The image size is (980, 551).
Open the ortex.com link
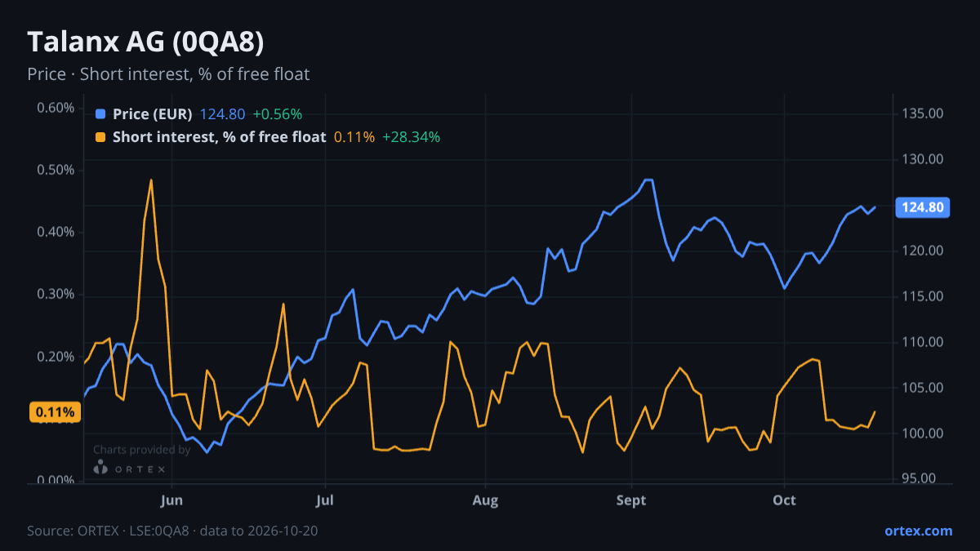tap(919, 531)
